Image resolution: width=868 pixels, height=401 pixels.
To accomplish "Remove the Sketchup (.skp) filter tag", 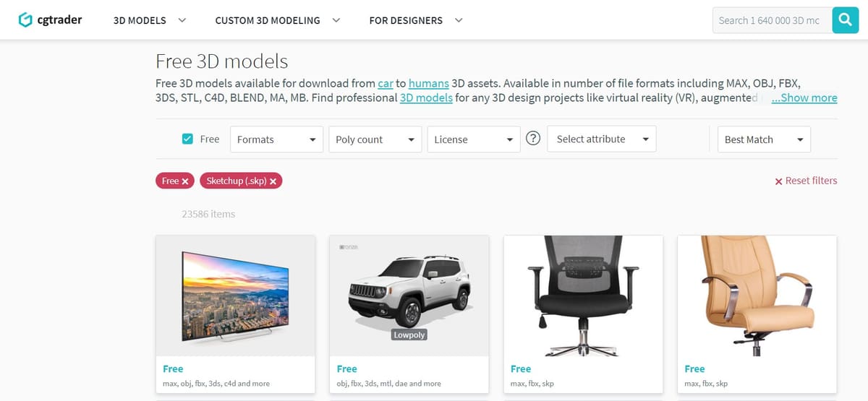I will coord(273,181).
